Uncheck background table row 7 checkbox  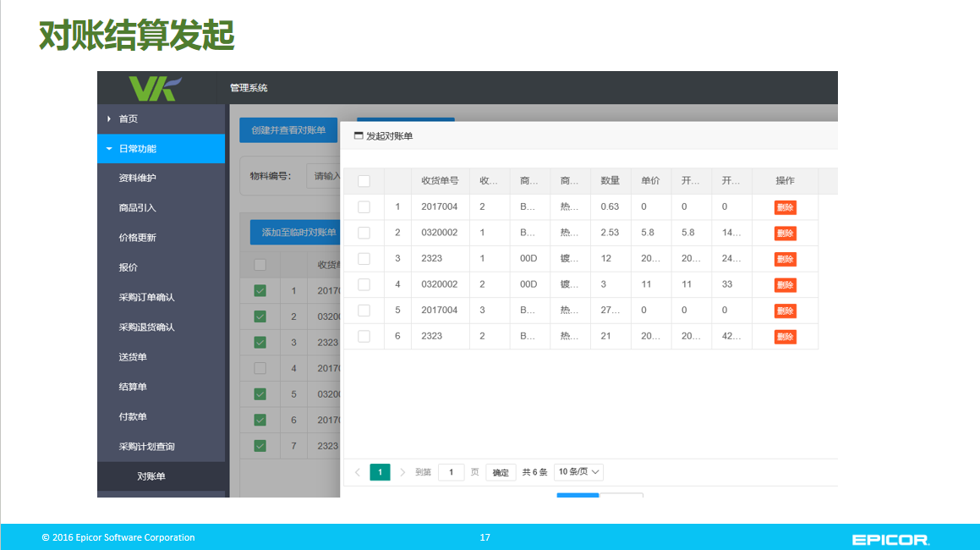[x=260, y=446]
